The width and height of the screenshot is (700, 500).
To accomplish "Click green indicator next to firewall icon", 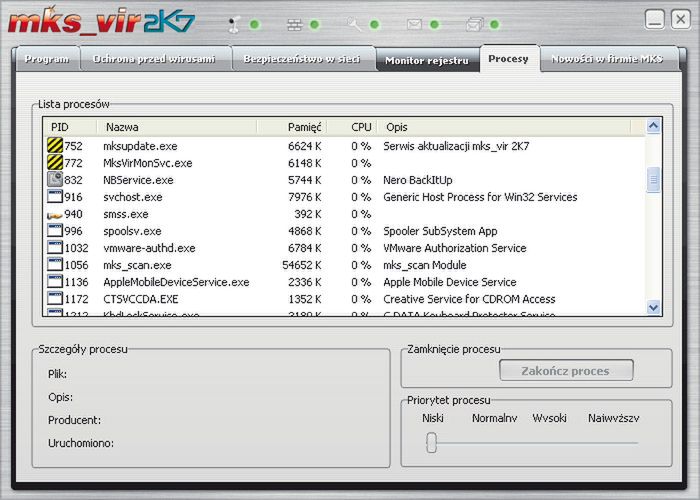I will [x=314, y=25].
